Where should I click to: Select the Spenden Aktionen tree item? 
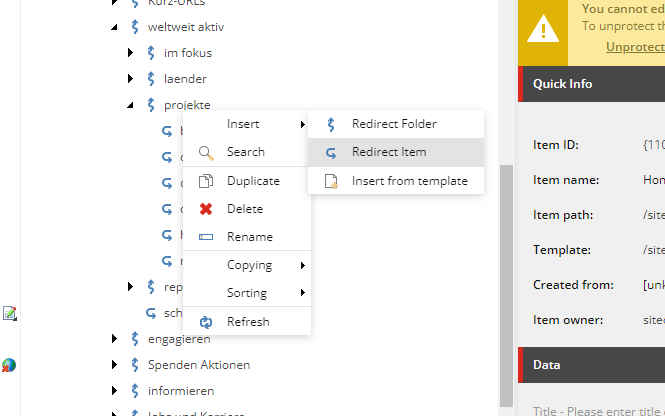[x=199, y=365]
